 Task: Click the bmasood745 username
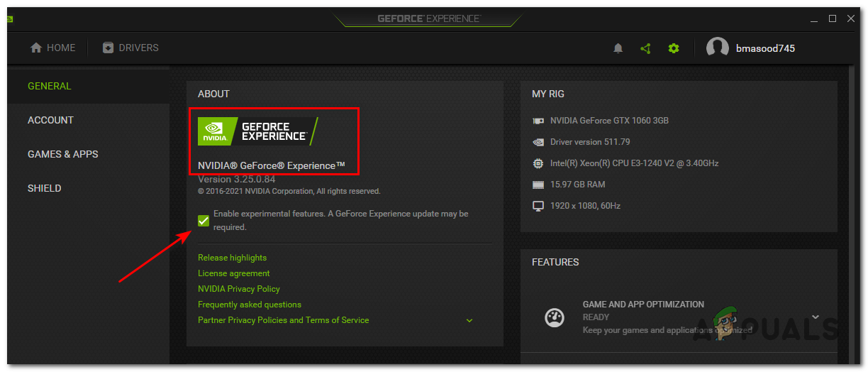tap(766, 48)
